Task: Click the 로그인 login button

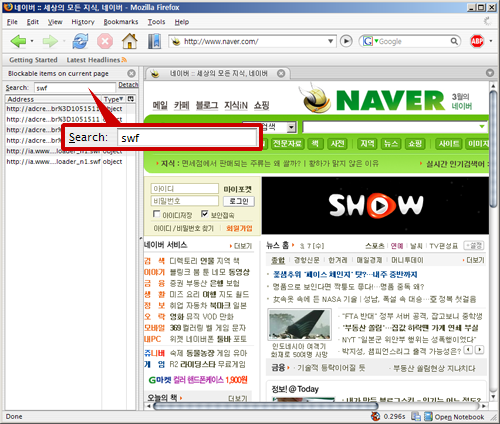Action: coord(239,201)
